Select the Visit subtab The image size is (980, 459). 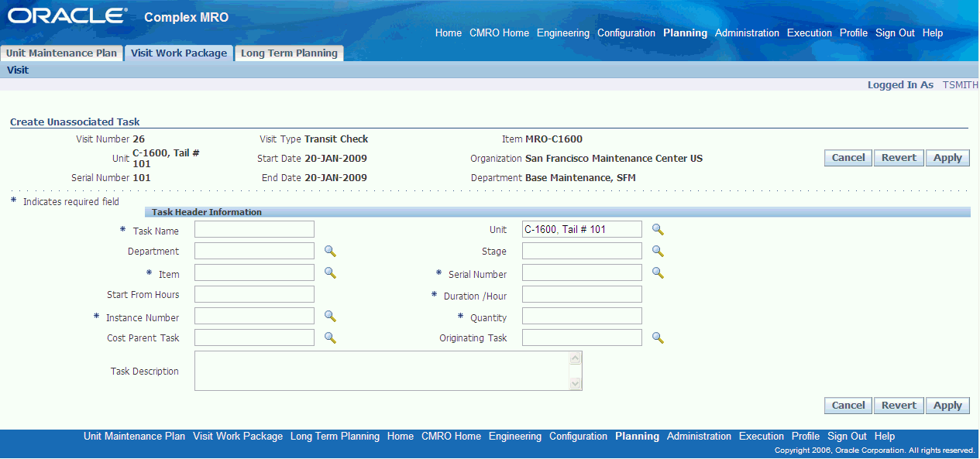pyautogui.click(x=18, y=70)
